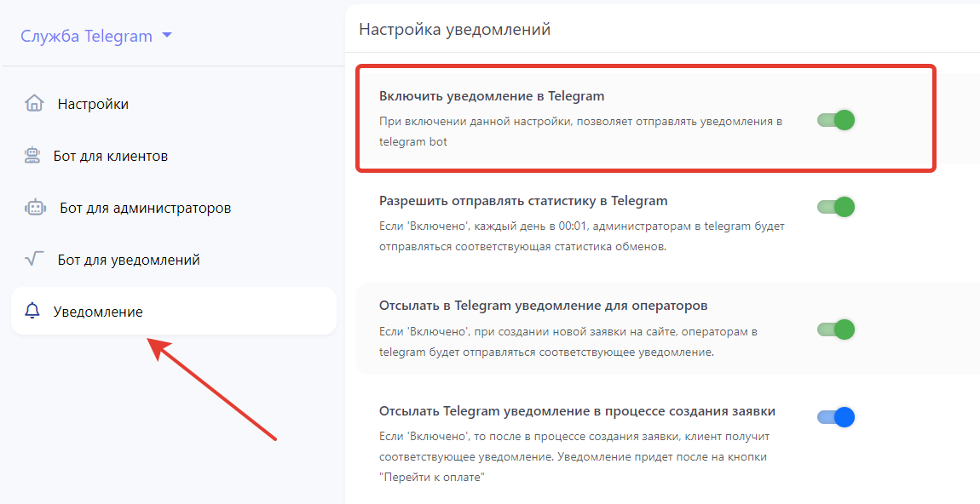Click the square root icon for Бот для уведомлений
980x504 pixels.
point(34,259)
